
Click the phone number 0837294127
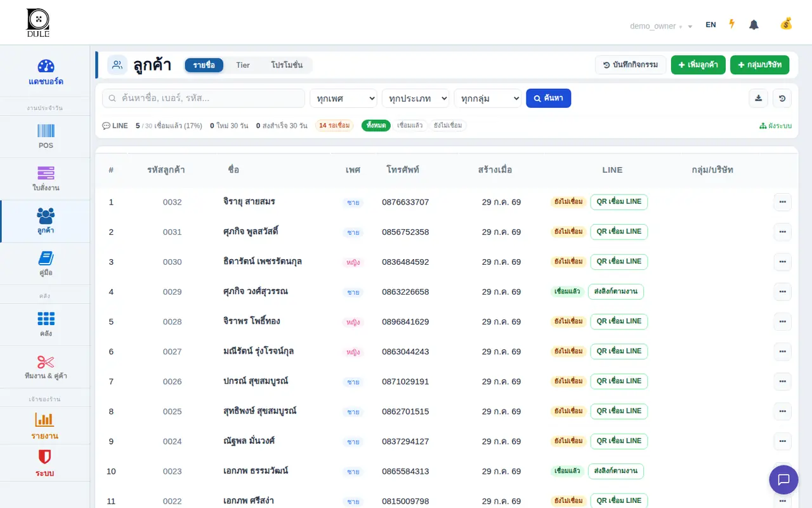tap(405, 441)
